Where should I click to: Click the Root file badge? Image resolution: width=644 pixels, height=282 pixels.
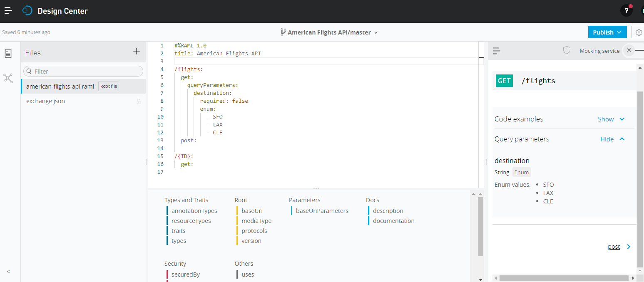click(109, 86)
